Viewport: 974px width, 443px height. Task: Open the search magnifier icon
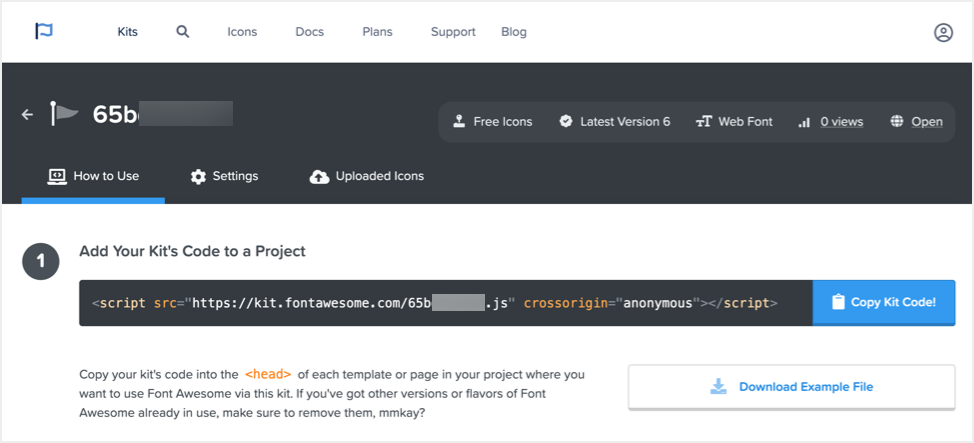click(x=183, y=31)
